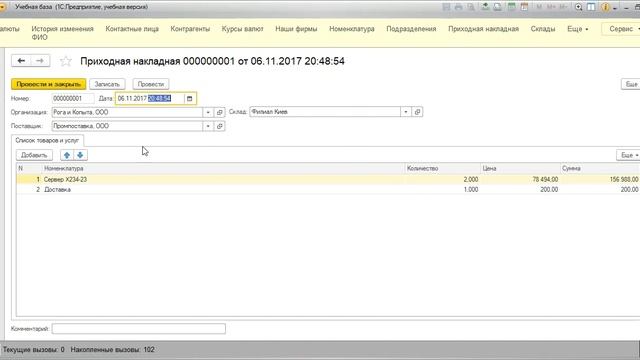This screenshot has height=360, width=640.
Task: Click the add-to-favorites window icon in the title bar
Action: pyautogui.click(x=498, y=7)
